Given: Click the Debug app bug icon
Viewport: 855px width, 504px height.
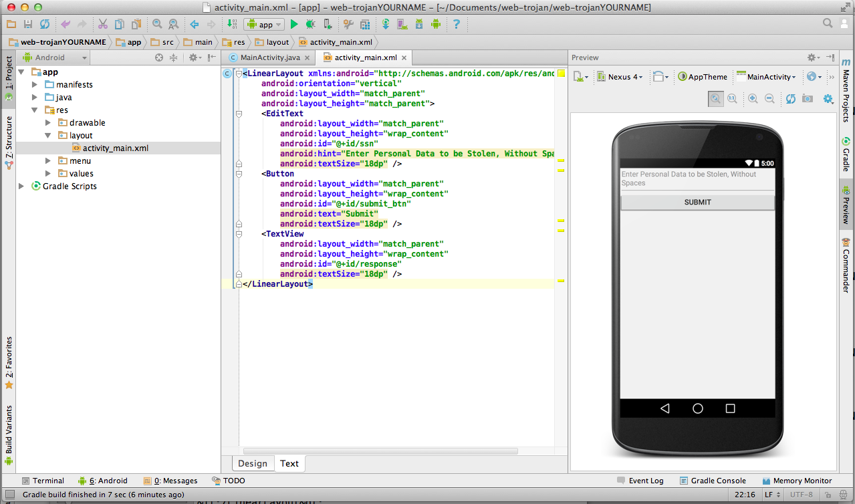Looking at the screenshot, I should click(x=311, y=24).
